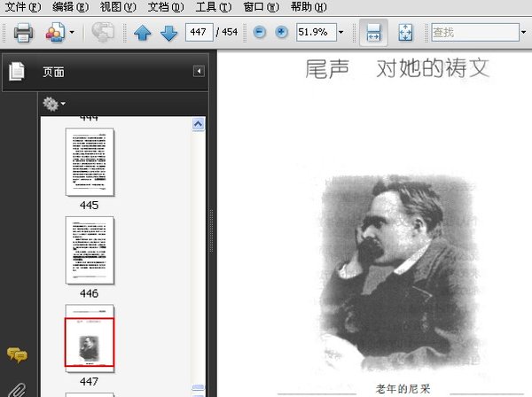
Task: Open the 文件(F) menu
Action: coord(23,7)
